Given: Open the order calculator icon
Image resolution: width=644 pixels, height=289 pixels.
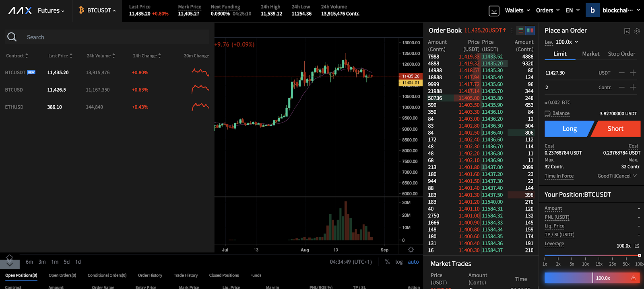Looking at the screenshot, I should [x=627, y=31].
